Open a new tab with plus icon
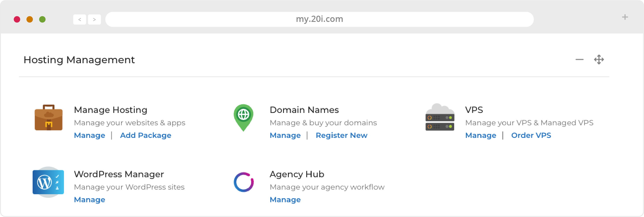This screenshot has width=644, height=217. pos(625,17)
